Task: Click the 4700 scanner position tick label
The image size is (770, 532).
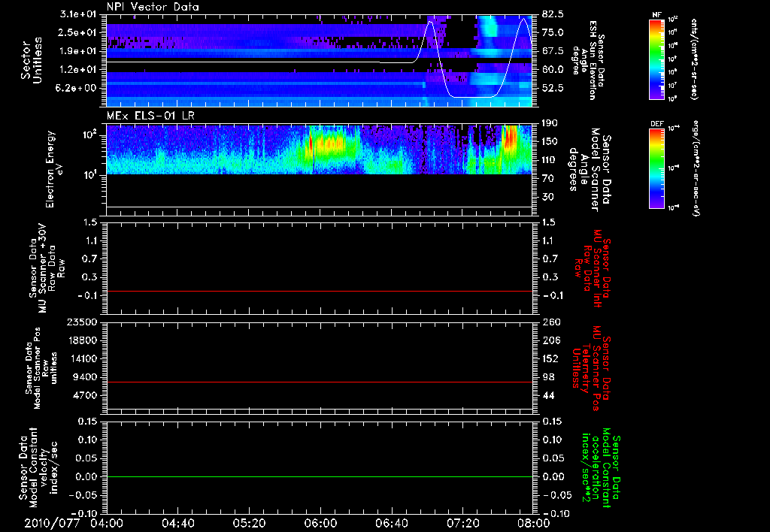Action: [x=86, y=396]
